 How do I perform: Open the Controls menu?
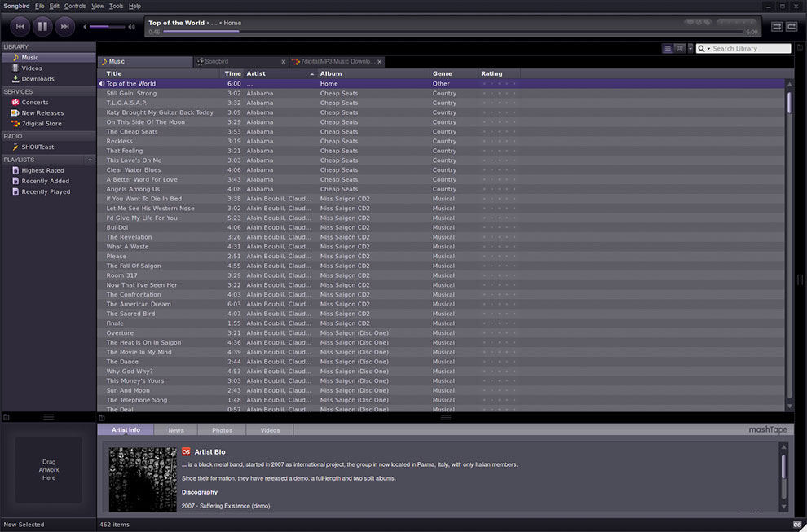click(75, 7)
